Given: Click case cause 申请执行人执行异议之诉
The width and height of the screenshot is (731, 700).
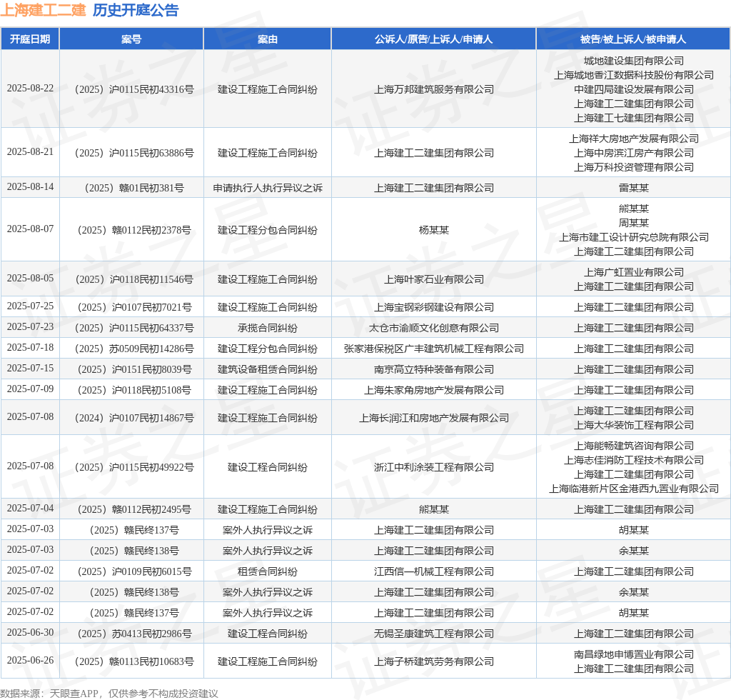Looking at the screenshot, I should (268, 188).
